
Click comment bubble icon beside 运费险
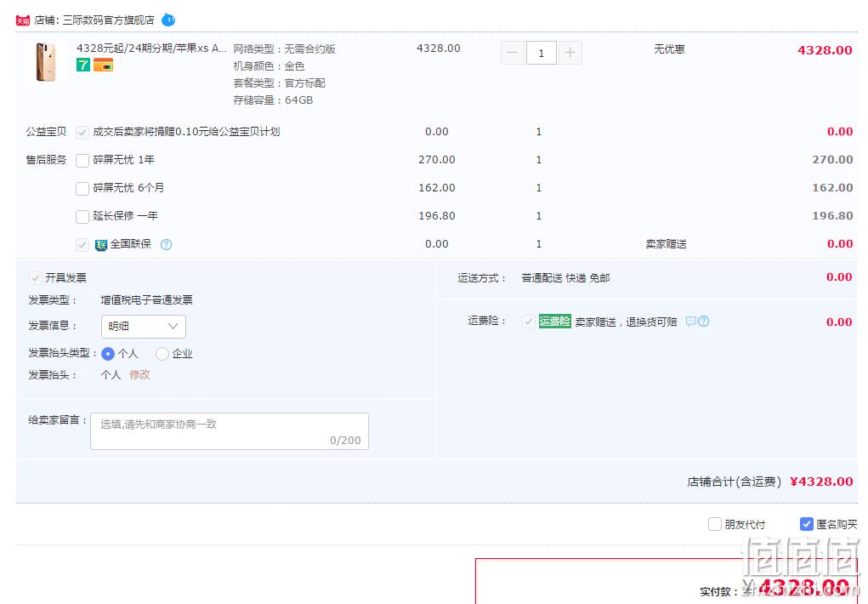[x=691, y=322]
